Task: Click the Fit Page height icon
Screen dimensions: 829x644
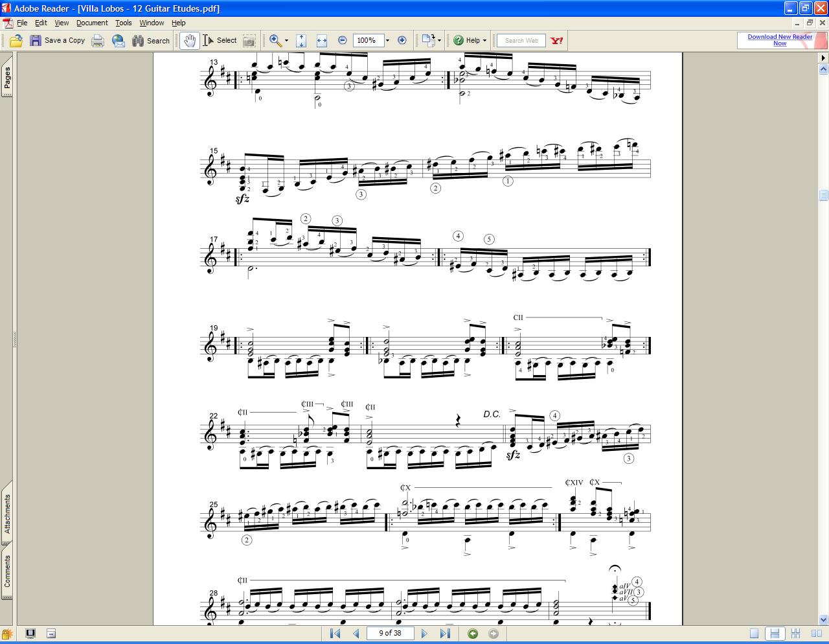Action: tap(301, 40)
